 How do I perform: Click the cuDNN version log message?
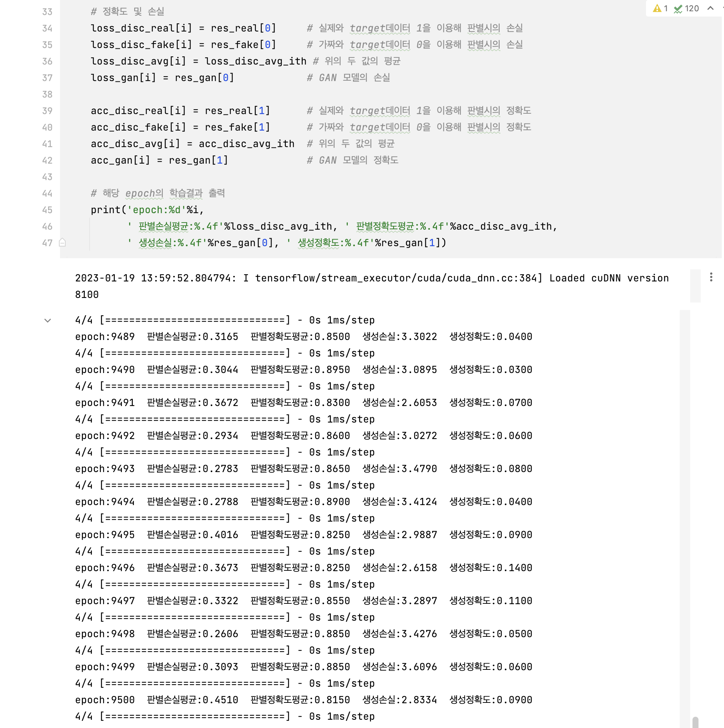[371, 278]
